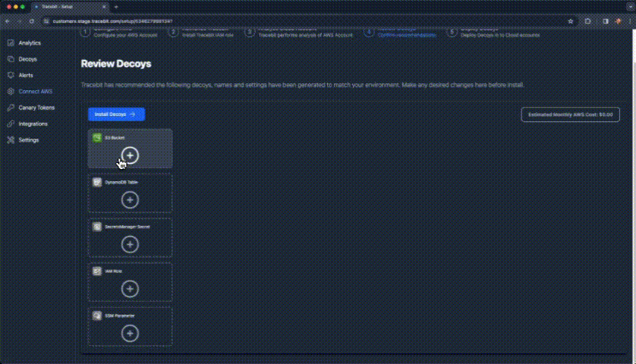Open Settings in the sidebar
The image size is (636, 364).
[x=23, y=140]
